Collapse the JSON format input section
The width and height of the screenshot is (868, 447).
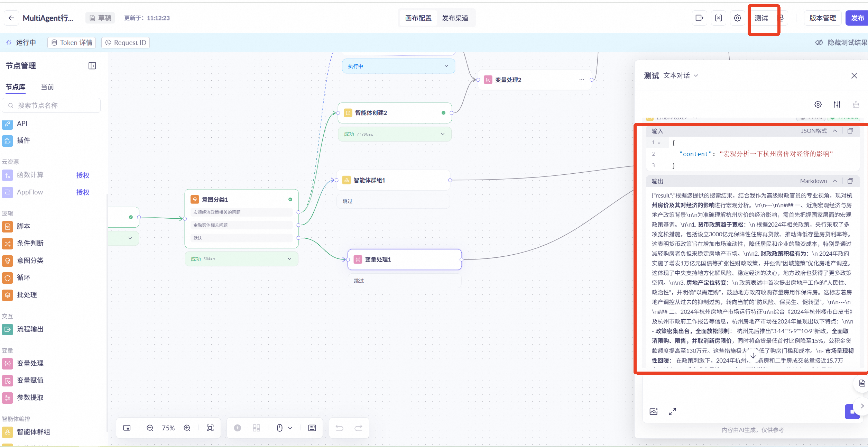coord(835,131)
